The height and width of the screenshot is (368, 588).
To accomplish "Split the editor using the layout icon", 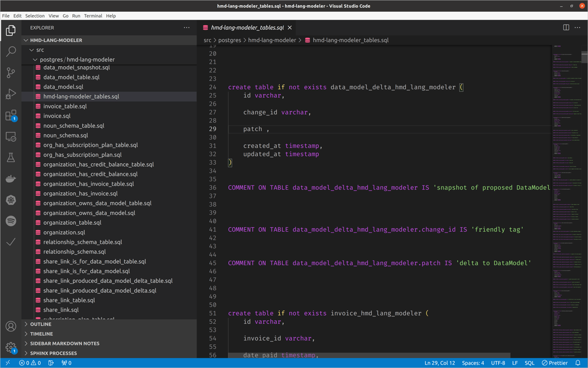I will (566, 27).
